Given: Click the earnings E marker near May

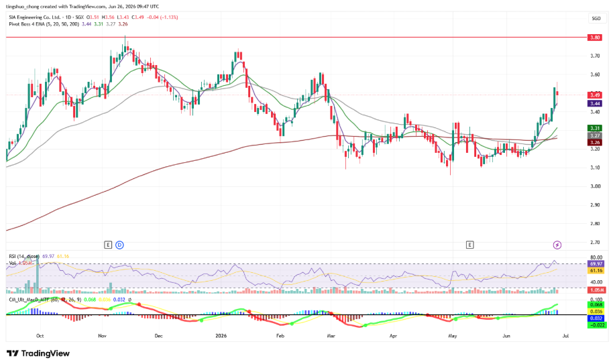Looking at the screenshot, I should 469,245.
